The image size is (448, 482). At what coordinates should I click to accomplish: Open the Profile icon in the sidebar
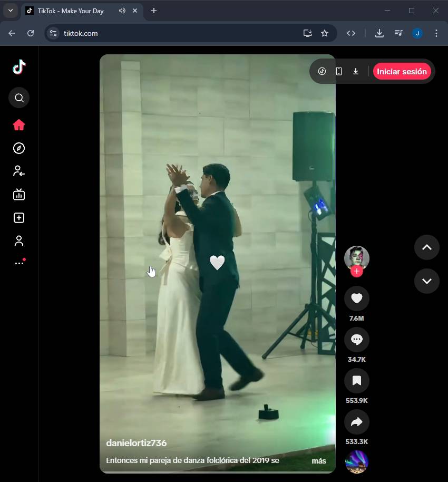click(x=19, y=241)
